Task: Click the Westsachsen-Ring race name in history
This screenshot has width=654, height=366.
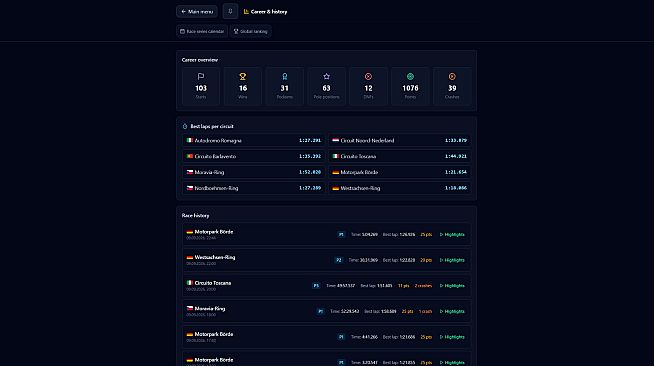Action: click(215, 258)
